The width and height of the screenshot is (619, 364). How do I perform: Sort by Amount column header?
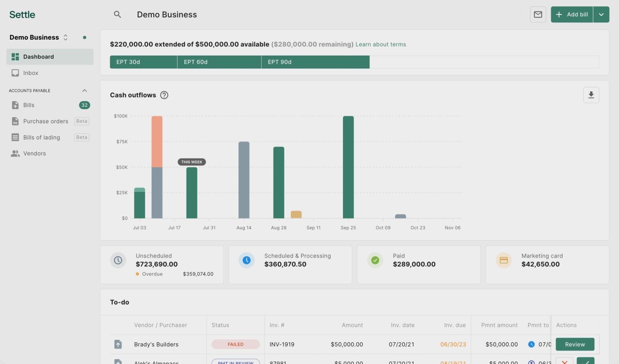click(x=353, y=325)
